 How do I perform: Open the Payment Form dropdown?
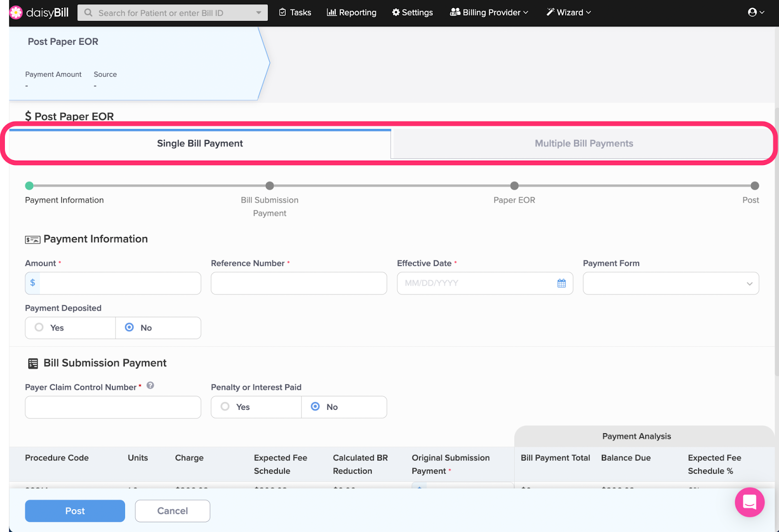click(671, 283)
